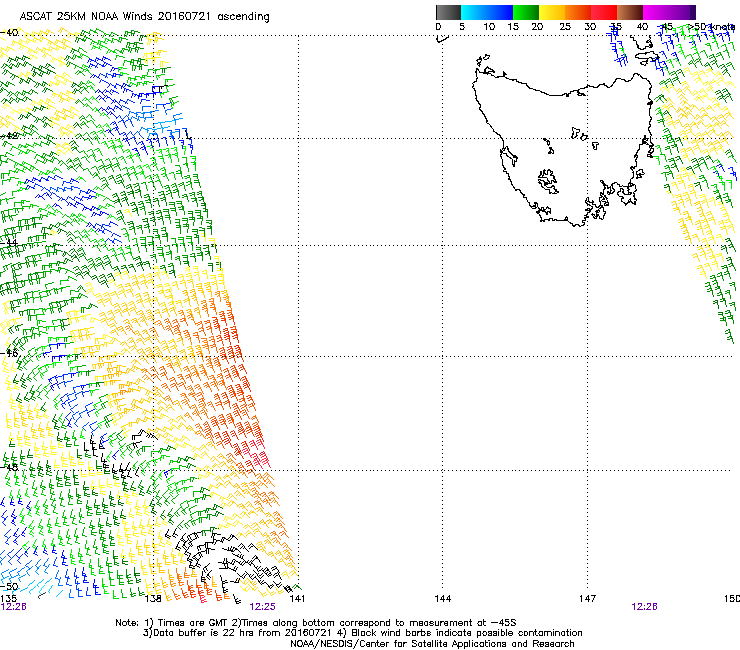The image size is (740, 650).
Task: Click the yellow 20-25 knot legend segment
Action: coord(552,12)
